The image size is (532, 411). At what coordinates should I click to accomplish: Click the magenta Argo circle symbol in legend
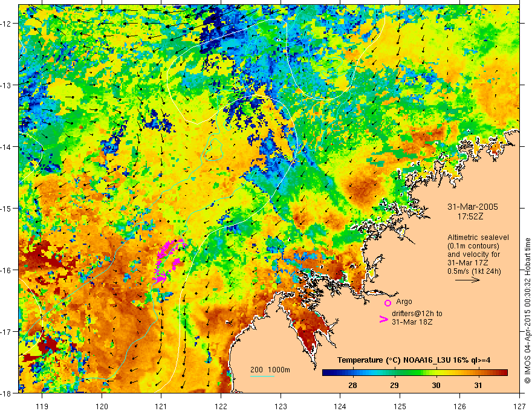(x=388, y=303)
